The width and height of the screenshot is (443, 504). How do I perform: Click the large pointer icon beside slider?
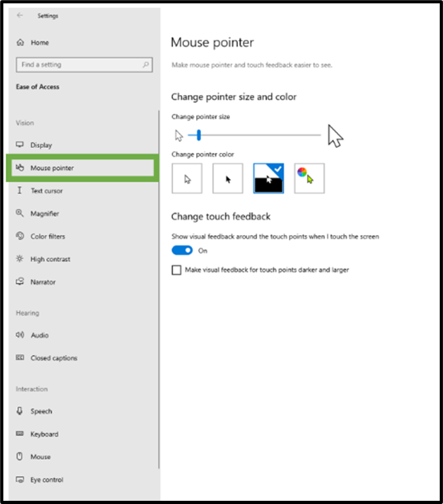pos(335,136)
